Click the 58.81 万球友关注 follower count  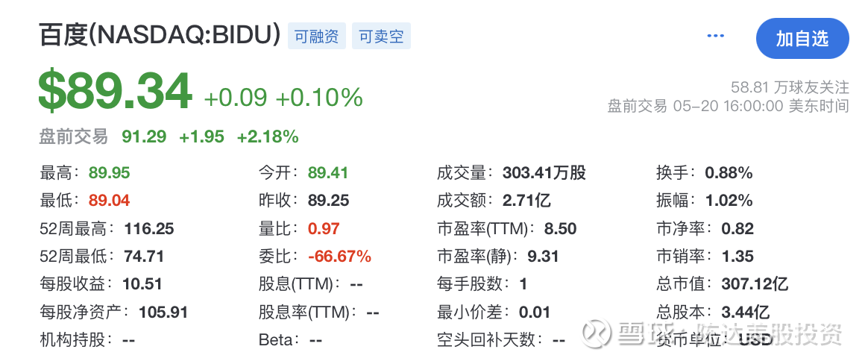(x=790, y=88)
